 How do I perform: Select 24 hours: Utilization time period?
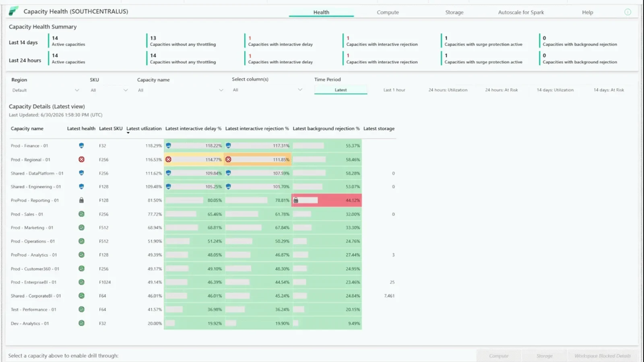448,90
